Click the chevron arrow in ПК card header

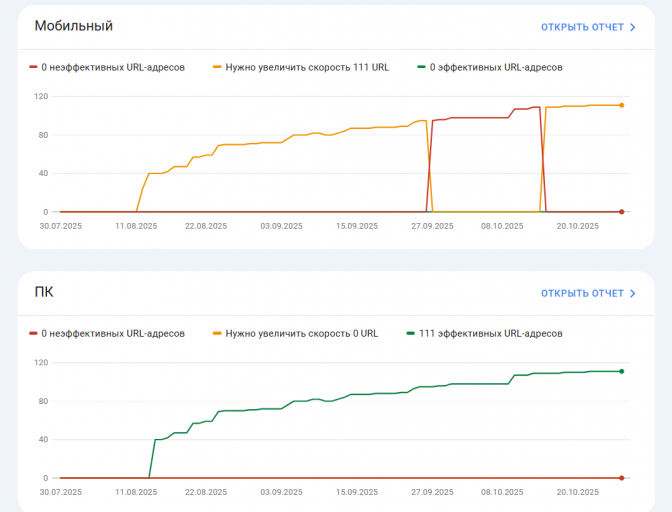coord(633,293)
